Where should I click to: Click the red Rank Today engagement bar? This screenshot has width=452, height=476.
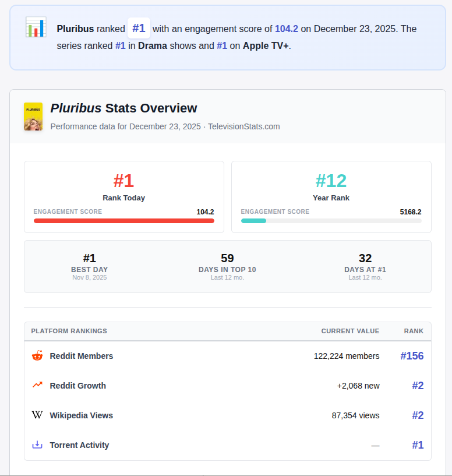[x=124, y=221]
